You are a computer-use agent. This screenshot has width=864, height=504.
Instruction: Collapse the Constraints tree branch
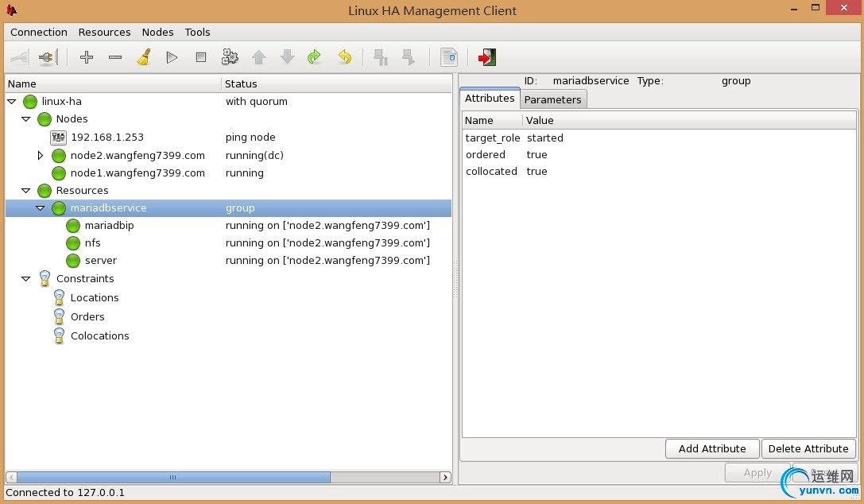(x=26, y=279)
